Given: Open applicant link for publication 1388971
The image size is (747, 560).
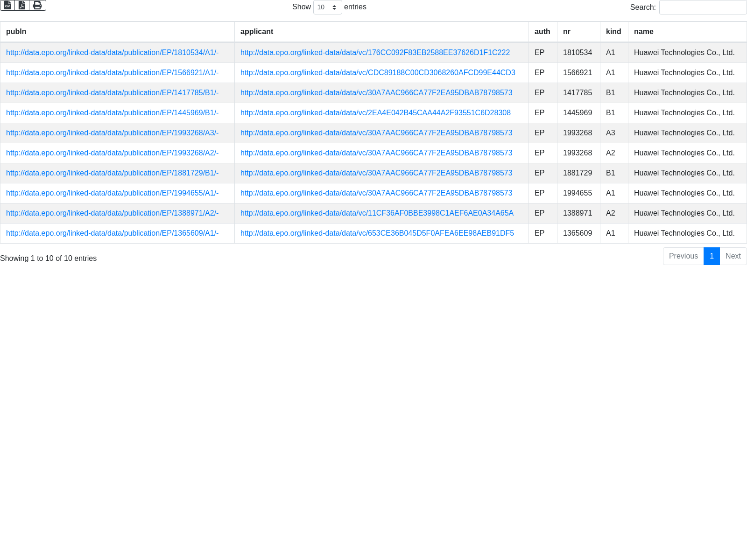Looking at the screenshot, I should tap(377, 213).
